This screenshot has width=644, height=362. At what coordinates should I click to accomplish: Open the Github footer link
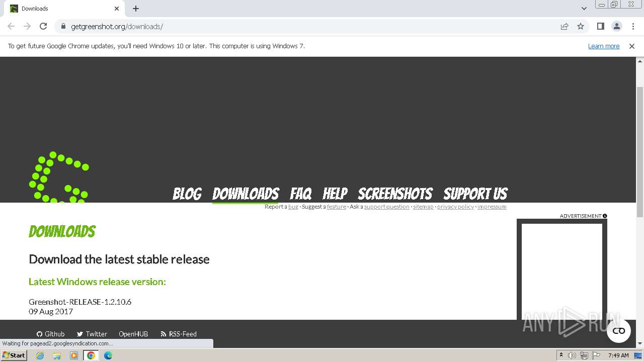pos(51,334)
